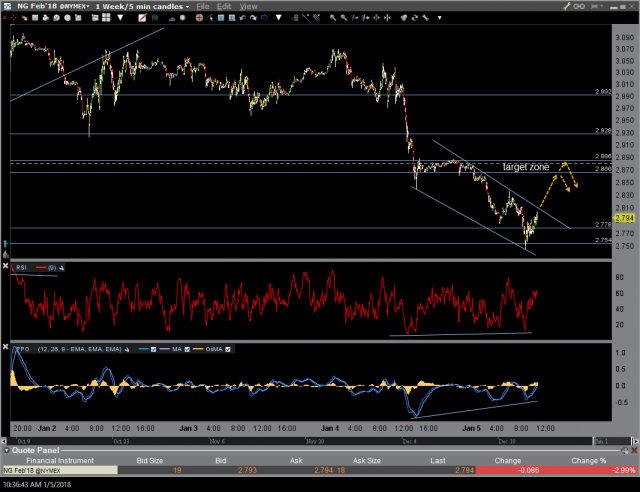The height and width of the screenshot is (492, 640).
Task: Click the Bid Size column header
Action: coord(150,461)
